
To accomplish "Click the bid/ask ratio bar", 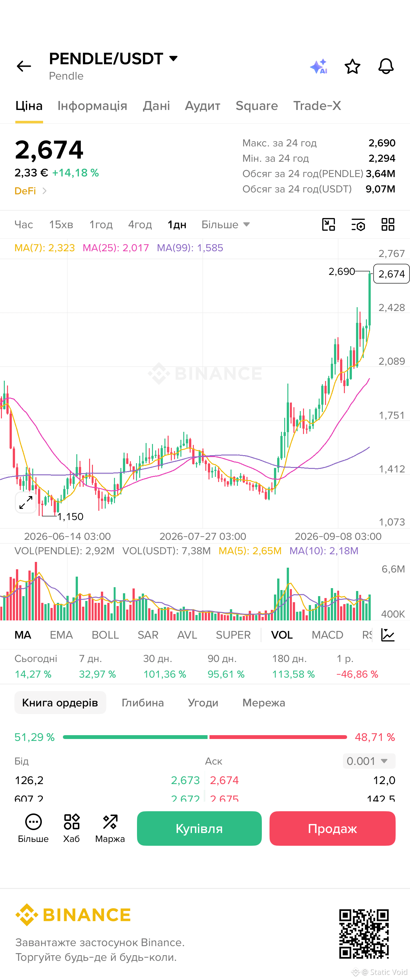I will coord(205,737).
